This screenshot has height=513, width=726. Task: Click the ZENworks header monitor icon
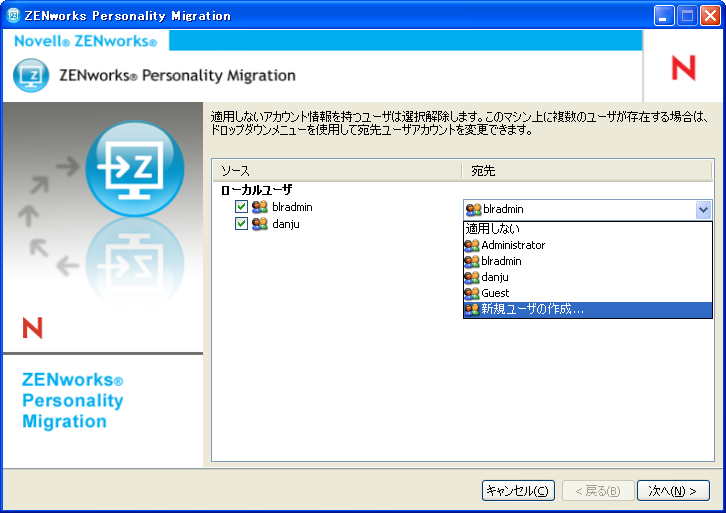coord(31,75)
